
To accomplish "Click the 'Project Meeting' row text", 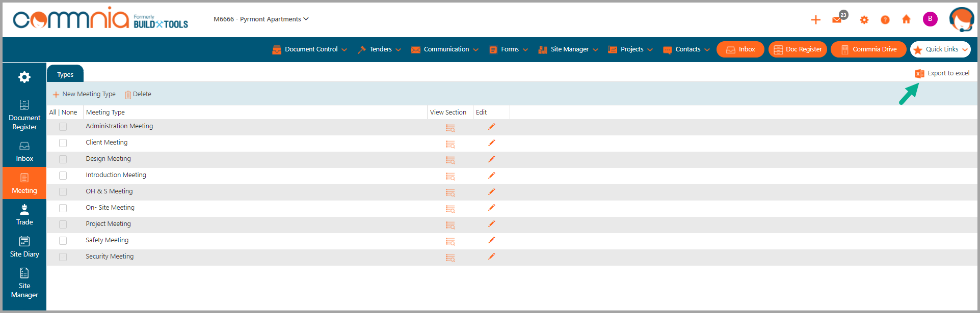I will (x=108, y=224).
